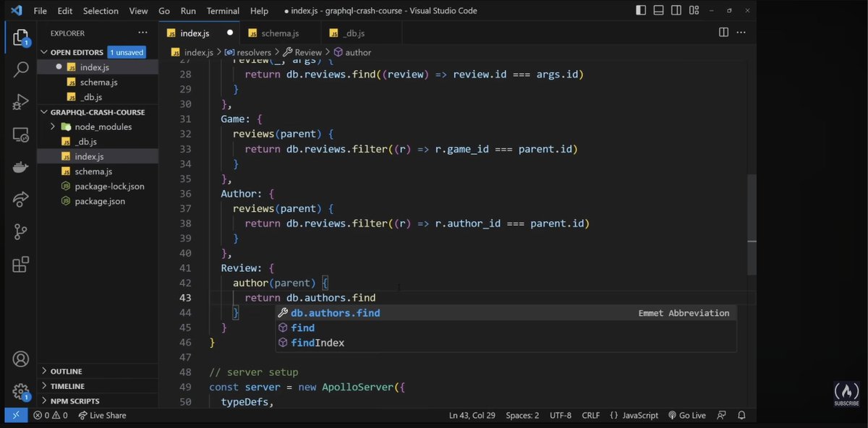Click the remote window indicator in status bar
The height and width of the screenshot is (428, 868).
tap(15, 415)
